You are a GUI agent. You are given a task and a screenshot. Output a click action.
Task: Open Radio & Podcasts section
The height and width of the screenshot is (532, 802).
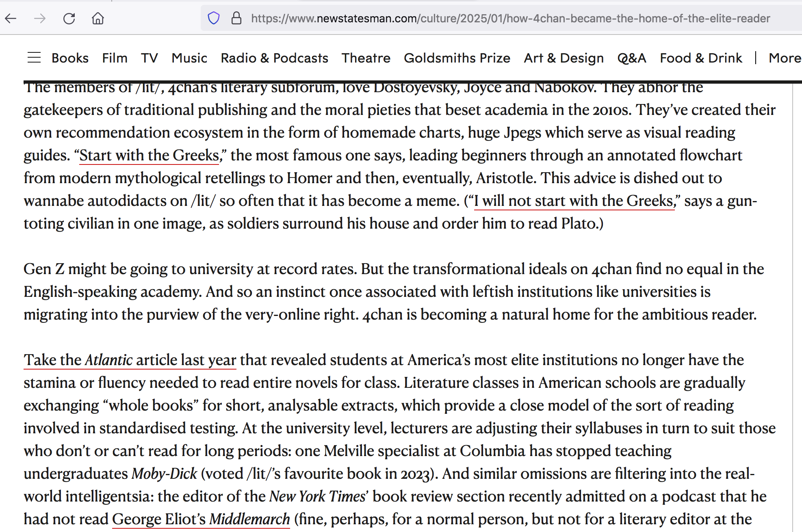pos(274,58)
